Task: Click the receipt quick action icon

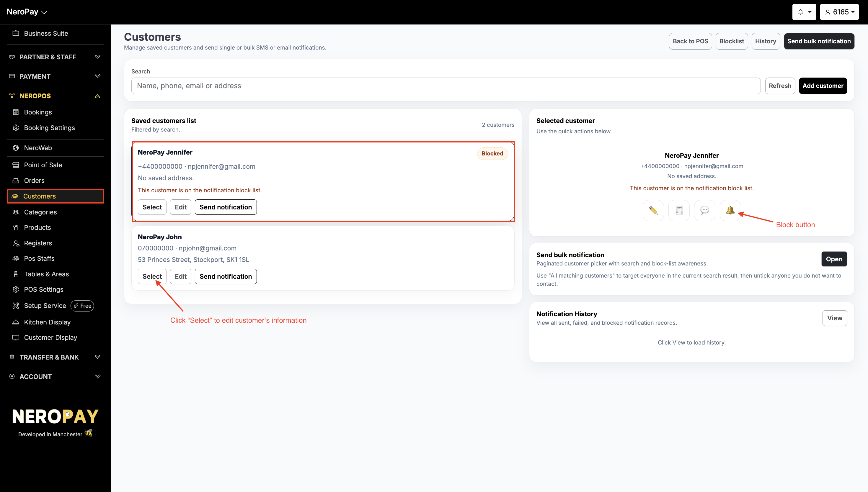Action: 679,211
